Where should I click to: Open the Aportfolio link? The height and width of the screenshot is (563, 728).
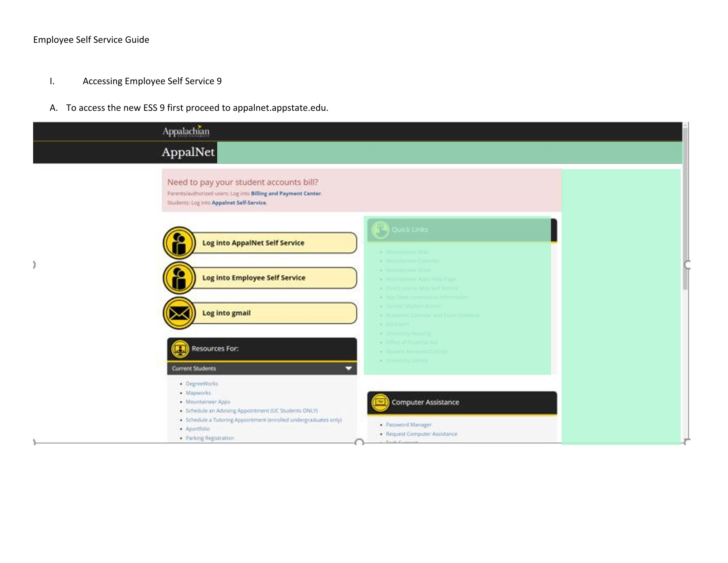tap(198, 429)
